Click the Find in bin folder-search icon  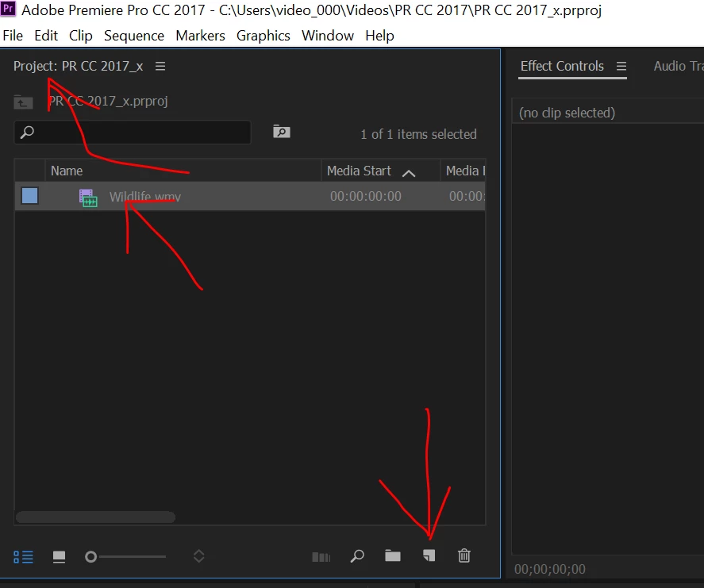pyautogui.click(x=282, y=132)
